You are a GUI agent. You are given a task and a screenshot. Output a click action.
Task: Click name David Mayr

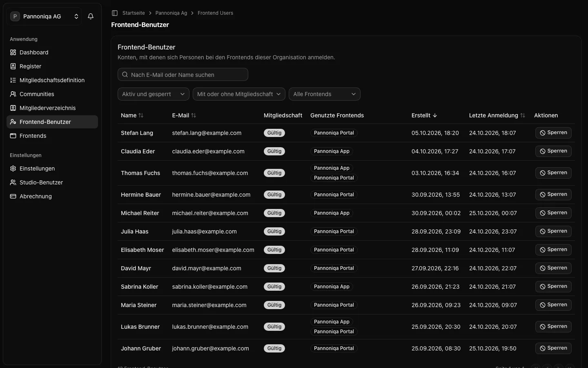click(x=136, y=268)
